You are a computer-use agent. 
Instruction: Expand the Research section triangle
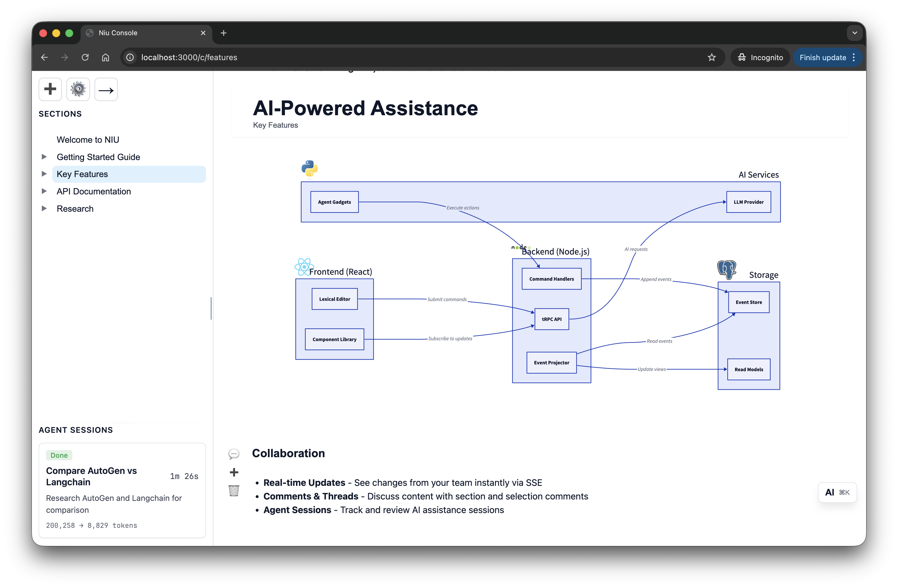pos(44,209)
